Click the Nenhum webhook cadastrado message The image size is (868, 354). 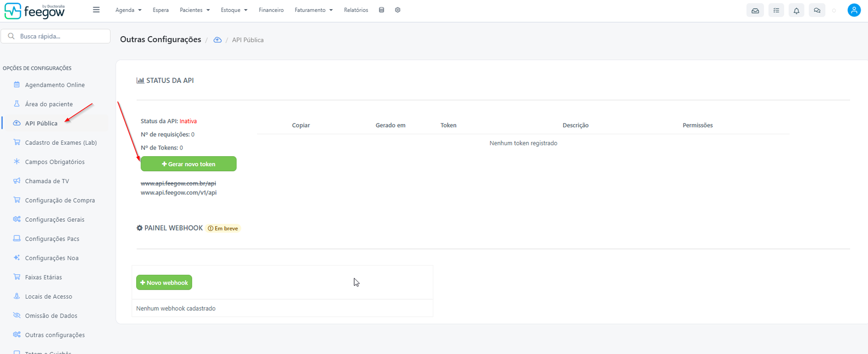176,308
